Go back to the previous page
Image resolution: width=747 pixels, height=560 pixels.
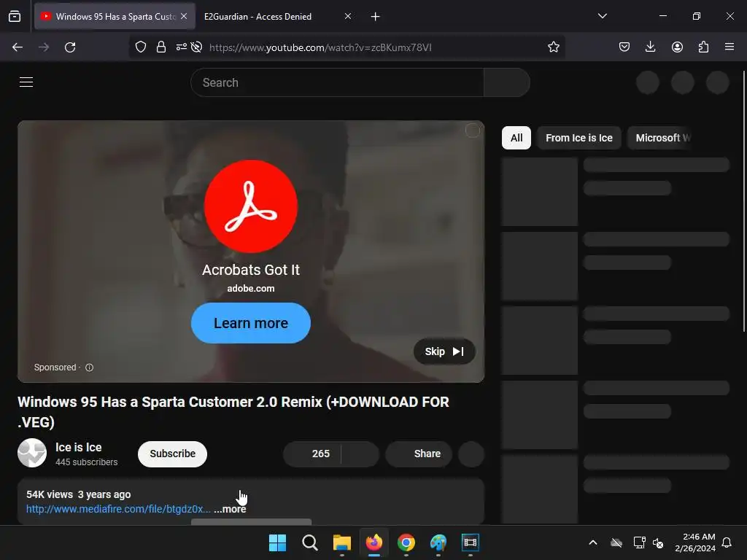[18, 47]
